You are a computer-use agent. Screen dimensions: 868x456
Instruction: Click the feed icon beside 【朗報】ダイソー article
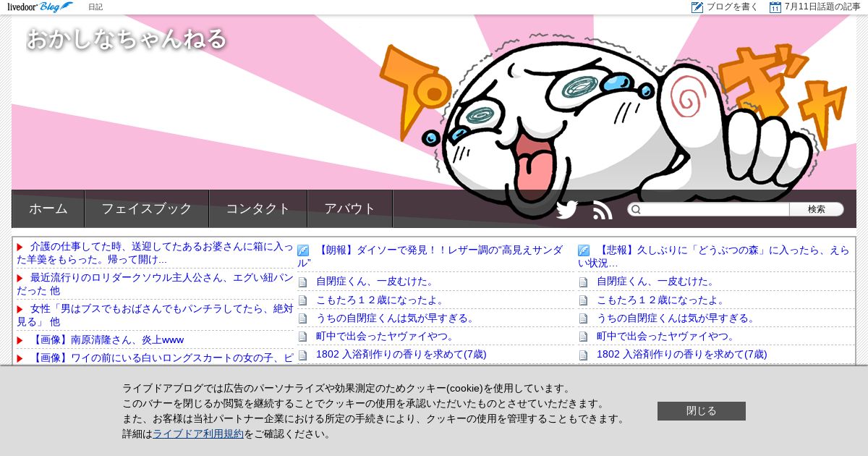303,250
